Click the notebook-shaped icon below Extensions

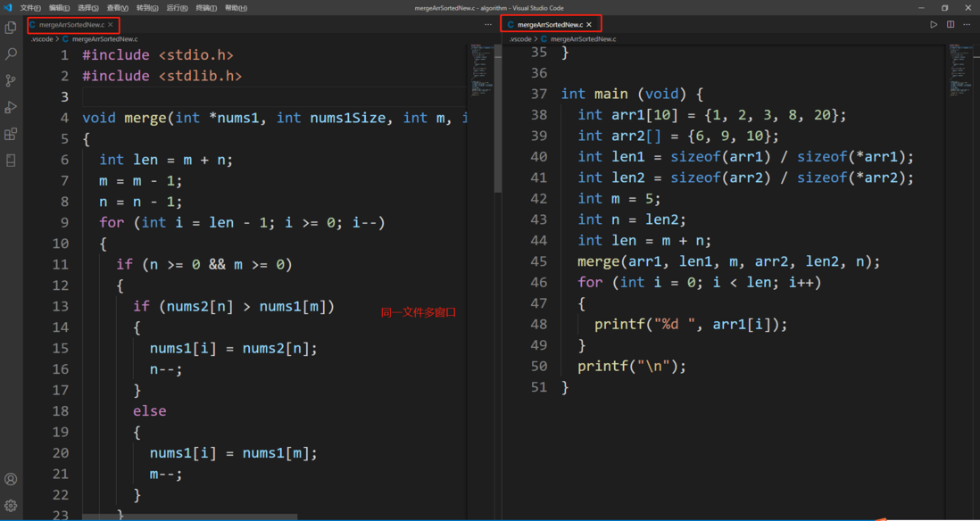(11, 161)
